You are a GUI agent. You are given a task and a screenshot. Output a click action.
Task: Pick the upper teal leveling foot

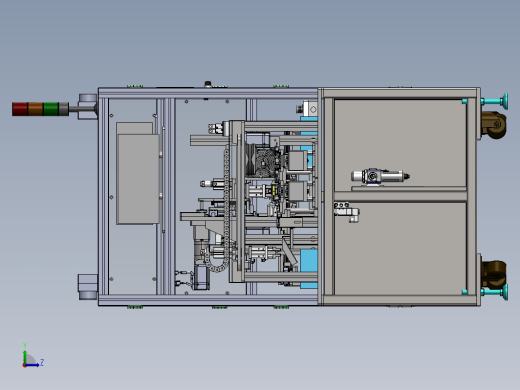tap(495, 101)
